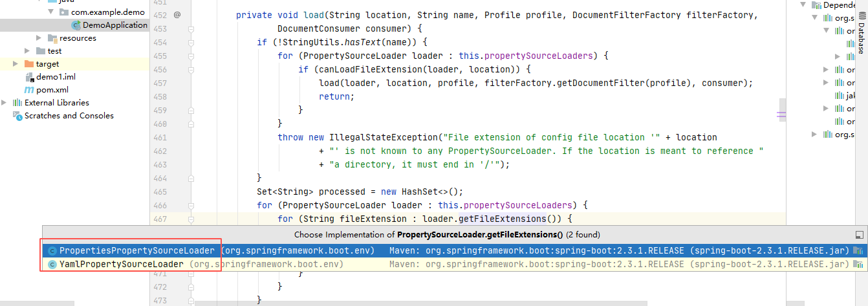The height and width of the screenshot is (306, 868).
Task: Click the Scratches and Consoles label
Action: 69,116
